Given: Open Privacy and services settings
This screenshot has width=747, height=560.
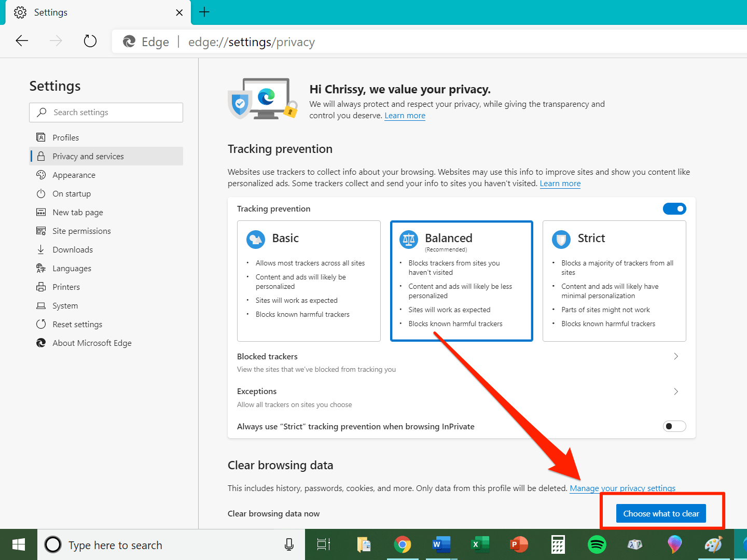Looking at the screenshot, I should [x=106, y=156].
